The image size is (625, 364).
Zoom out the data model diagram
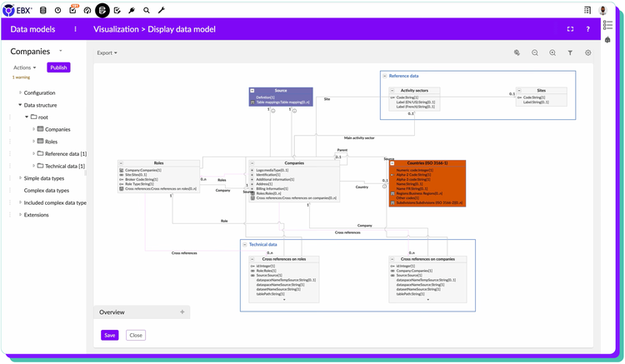coord(535,52)
